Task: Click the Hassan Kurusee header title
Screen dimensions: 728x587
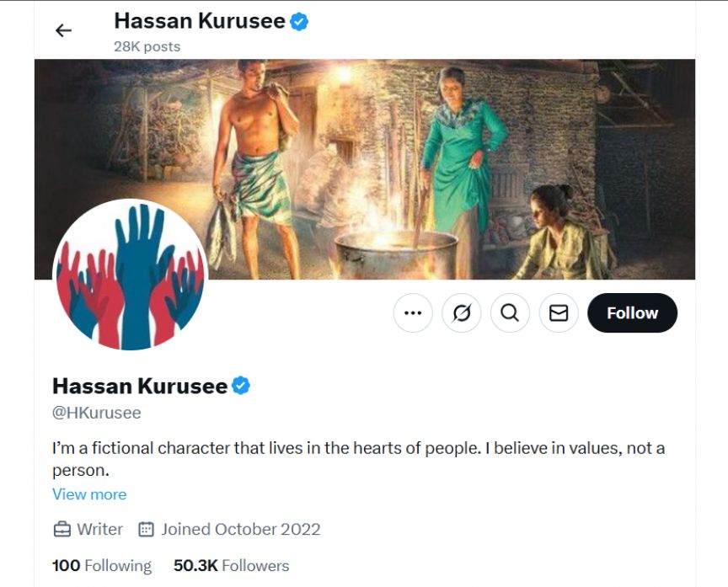Action: (200, 21)
